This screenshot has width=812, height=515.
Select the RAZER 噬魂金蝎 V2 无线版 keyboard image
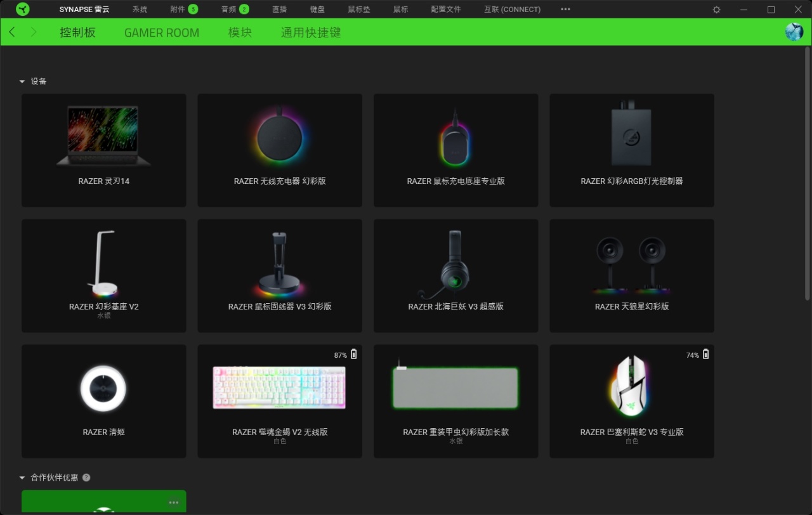point(279,388)
